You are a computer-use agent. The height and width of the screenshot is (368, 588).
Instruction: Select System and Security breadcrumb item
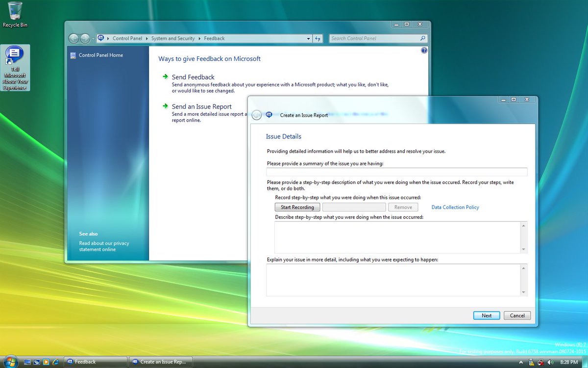[x=173, y=38]
